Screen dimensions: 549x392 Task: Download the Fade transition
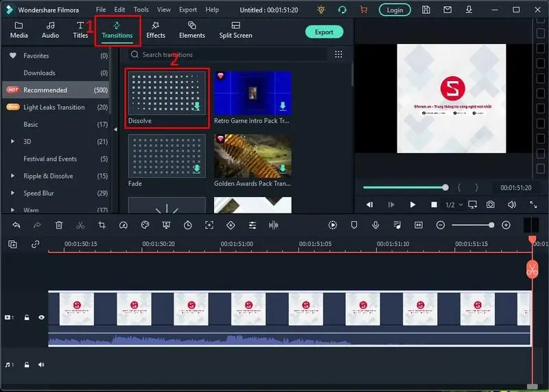(x=197, y=169)
